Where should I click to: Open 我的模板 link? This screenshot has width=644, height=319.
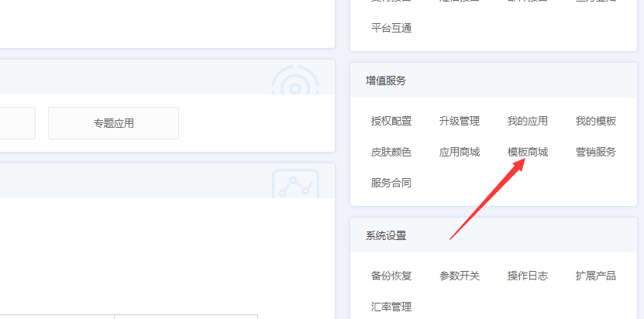coord(596,121)
